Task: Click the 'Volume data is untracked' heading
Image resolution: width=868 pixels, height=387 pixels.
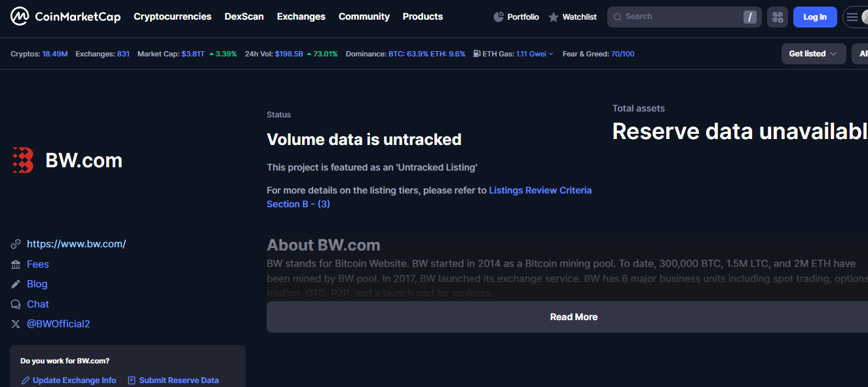Action: tap(364, 140)
